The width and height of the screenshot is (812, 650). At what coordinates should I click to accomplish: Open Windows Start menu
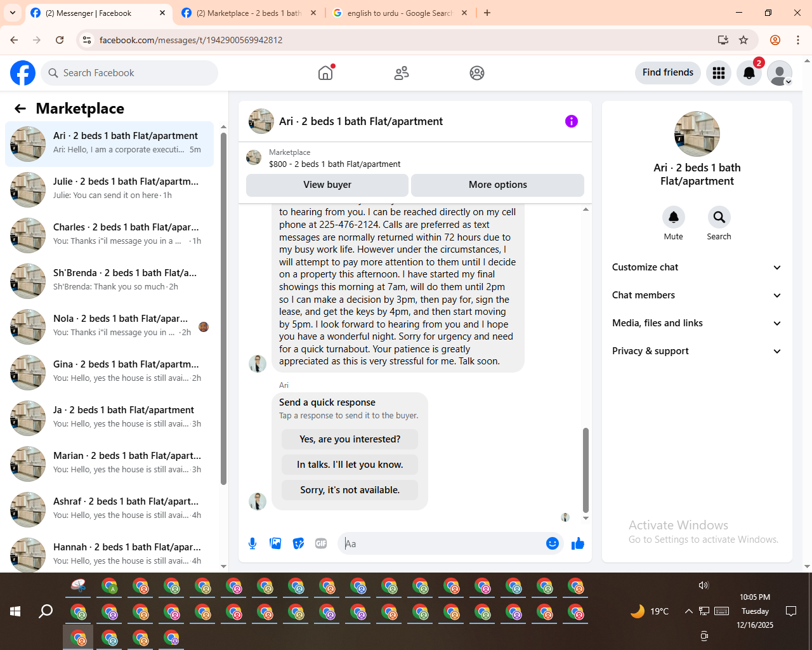coord(15,611)
